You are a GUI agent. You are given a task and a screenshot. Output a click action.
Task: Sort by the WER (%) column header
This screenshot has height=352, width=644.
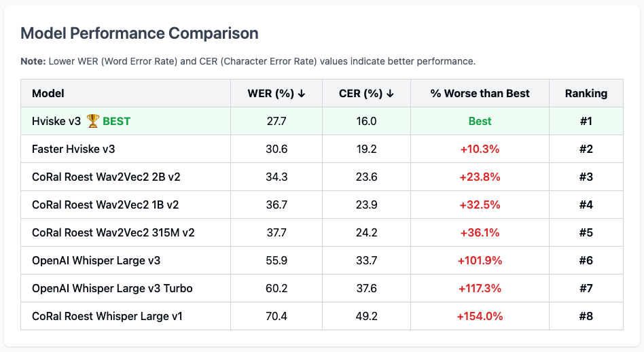pyautogui.click(x=276, y=93)
